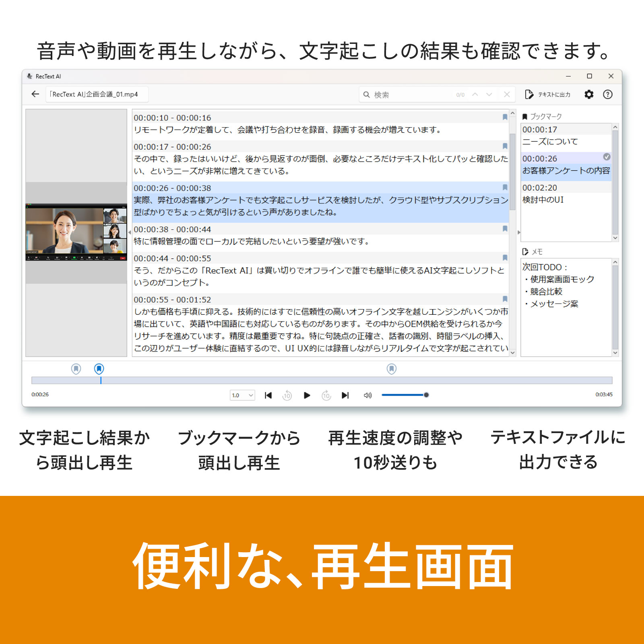The height and width of the screenshot is (644, 644).
Task: Click the memo panel scrollbar down arrow
Action: (x=615, y=353)
